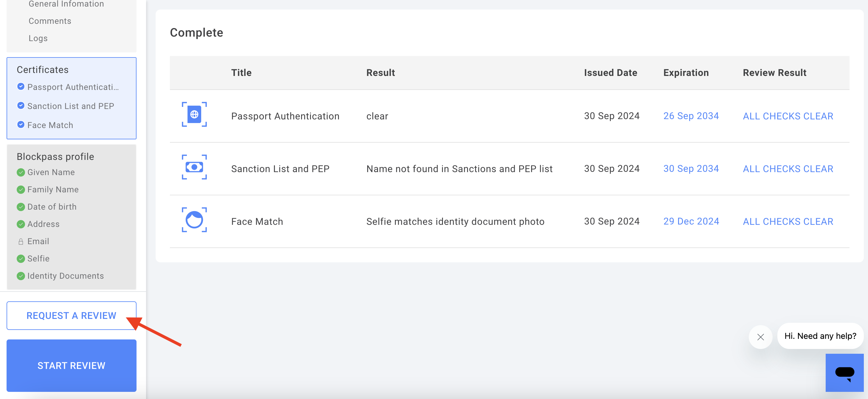Screen dimensions: 868x399
Task: Click the START REVIEW button
Action: coord(72,365)
